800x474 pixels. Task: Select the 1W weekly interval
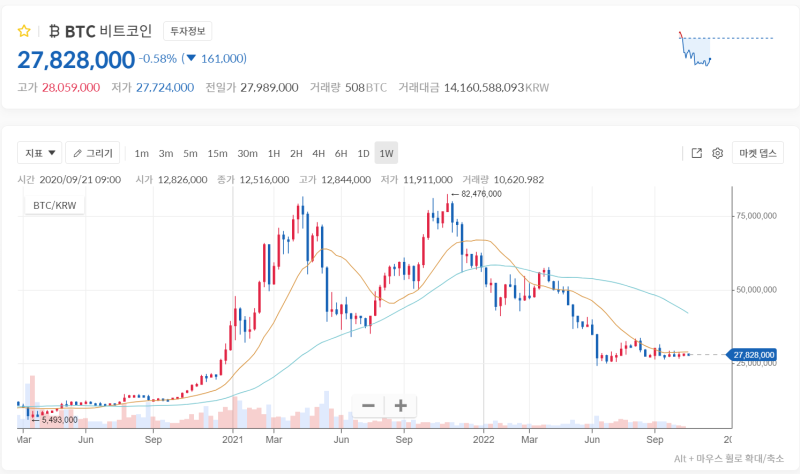(386, 153)
